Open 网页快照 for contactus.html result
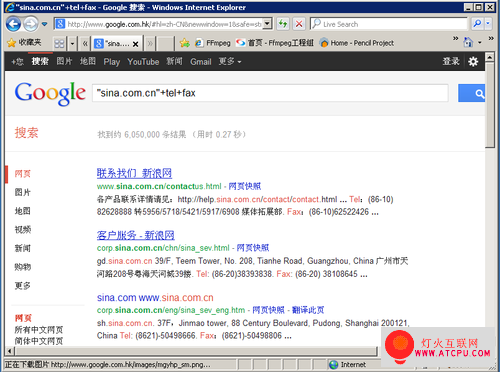Viewport: 500px width, 372px height. [x=245, y=186]
